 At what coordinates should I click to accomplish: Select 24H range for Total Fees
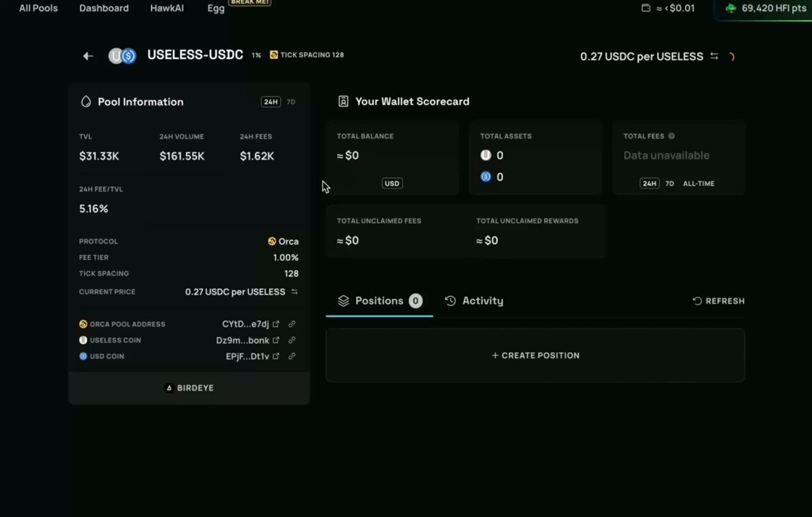coord(650,183)
